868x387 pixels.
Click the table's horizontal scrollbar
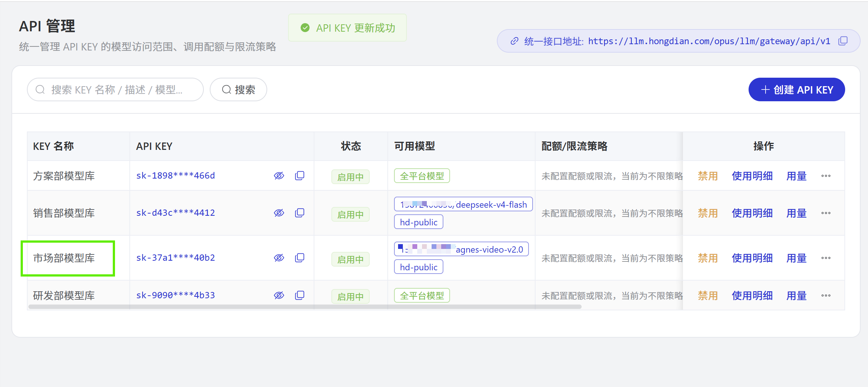click(305, 307)
